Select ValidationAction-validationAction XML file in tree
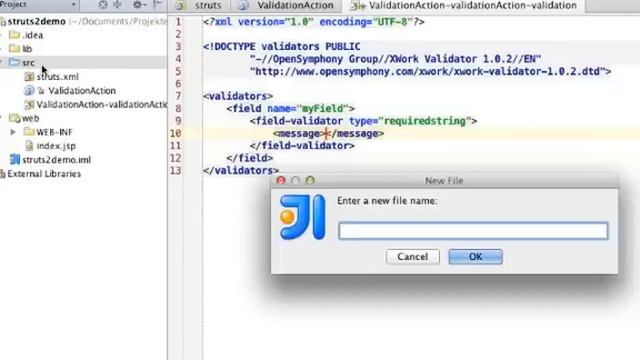The image size is (640, 360). (101, 104)
